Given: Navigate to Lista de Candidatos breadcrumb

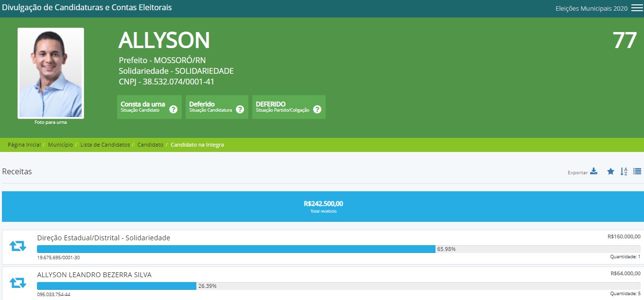Looking at the screenshot, I should [x=105, y=145].
